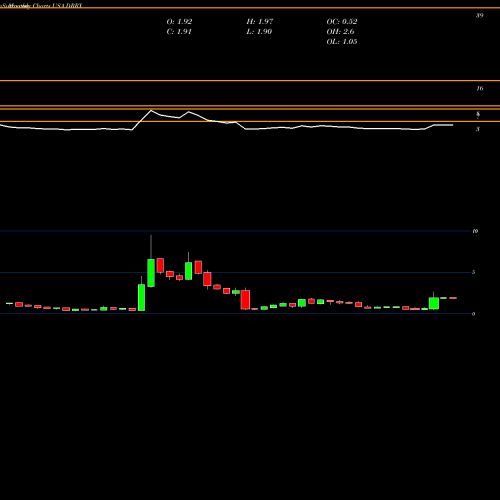Click the highest peak of the white line

pos(151,110)
